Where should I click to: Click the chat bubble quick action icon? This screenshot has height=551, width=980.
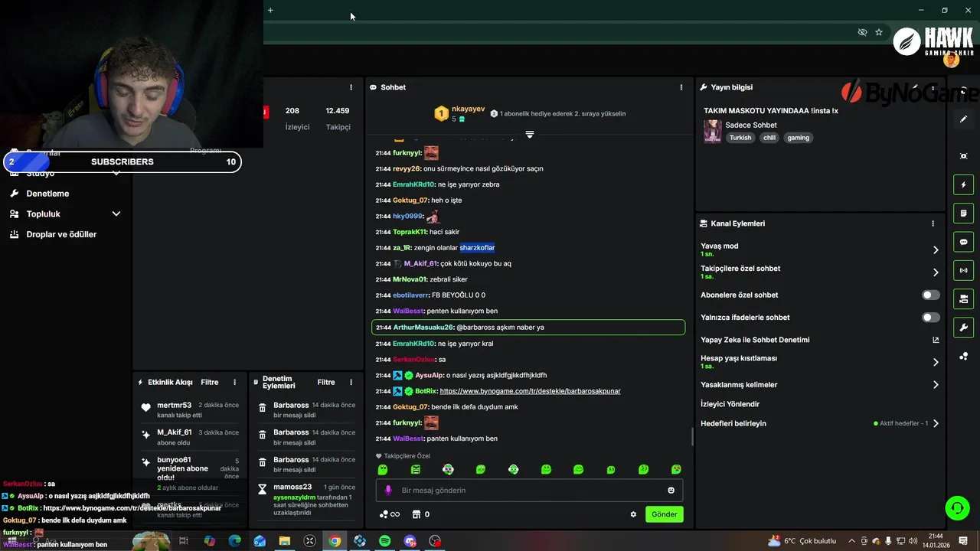tap(963, 242)
